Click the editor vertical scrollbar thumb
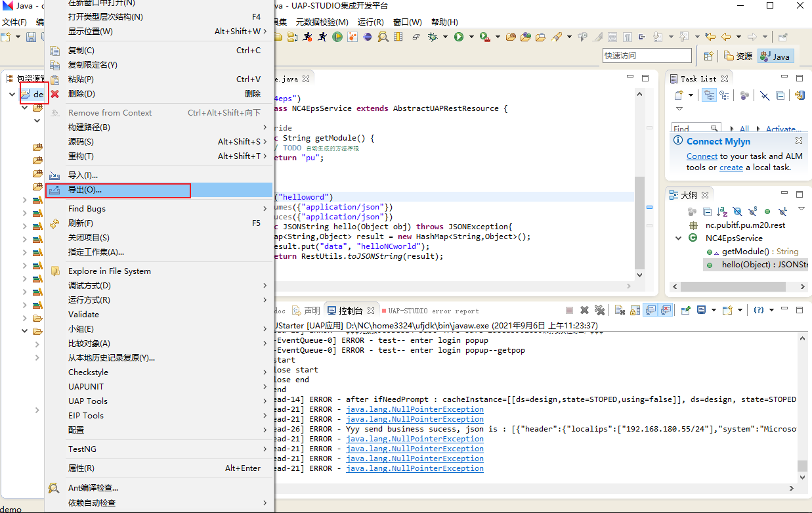Image resolution: width=812 pixels, height=513 pixels. (x=639, y=223)
